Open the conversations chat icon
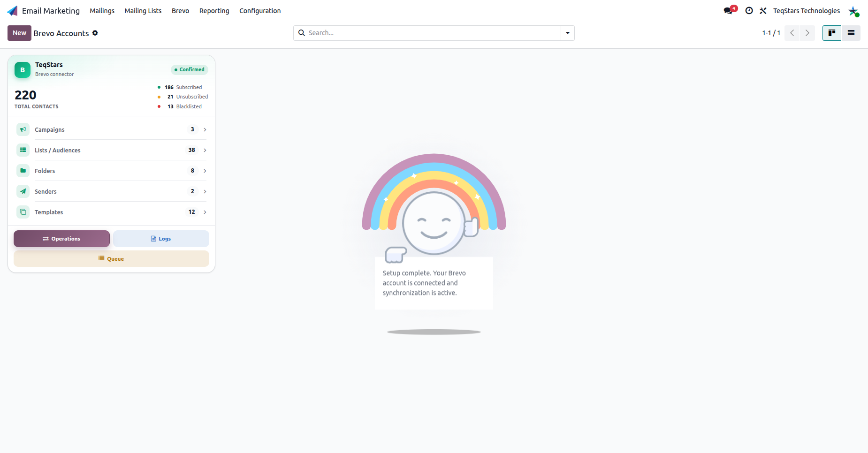Viewport: 868px width, 453px height. pyautogui.click(x=728, y=11)
